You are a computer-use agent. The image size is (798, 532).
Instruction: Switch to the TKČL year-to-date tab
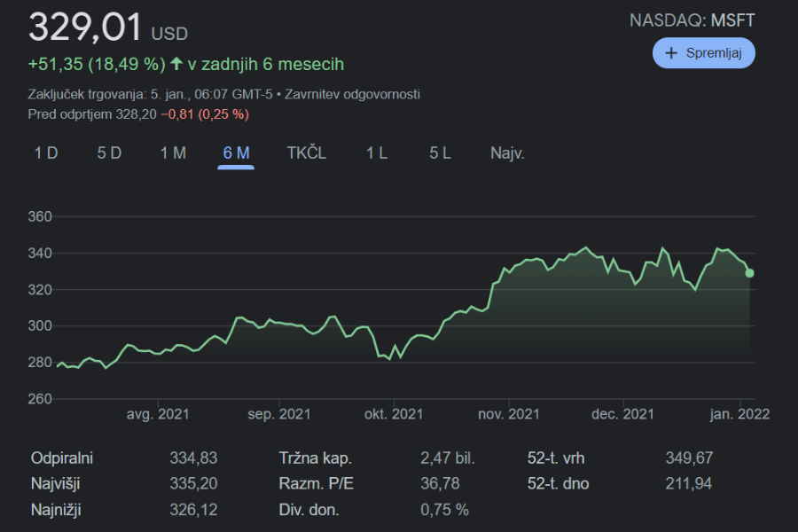pos(307,153)
